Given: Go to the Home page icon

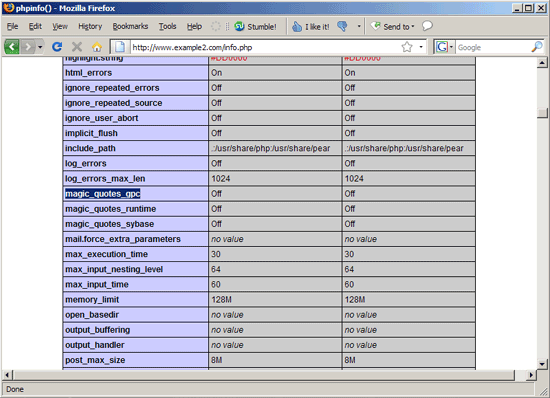Looking at the screenshot, I should coord(97,47).
